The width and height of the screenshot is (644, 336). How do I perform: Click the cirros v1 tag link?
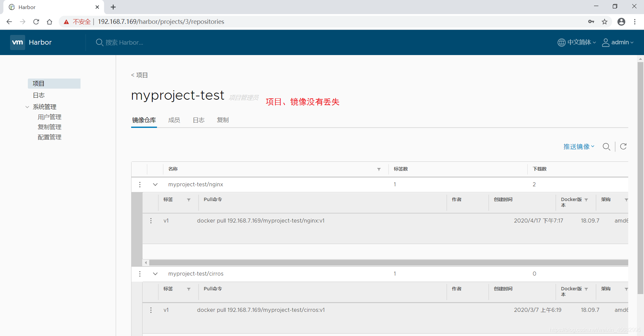166,310
